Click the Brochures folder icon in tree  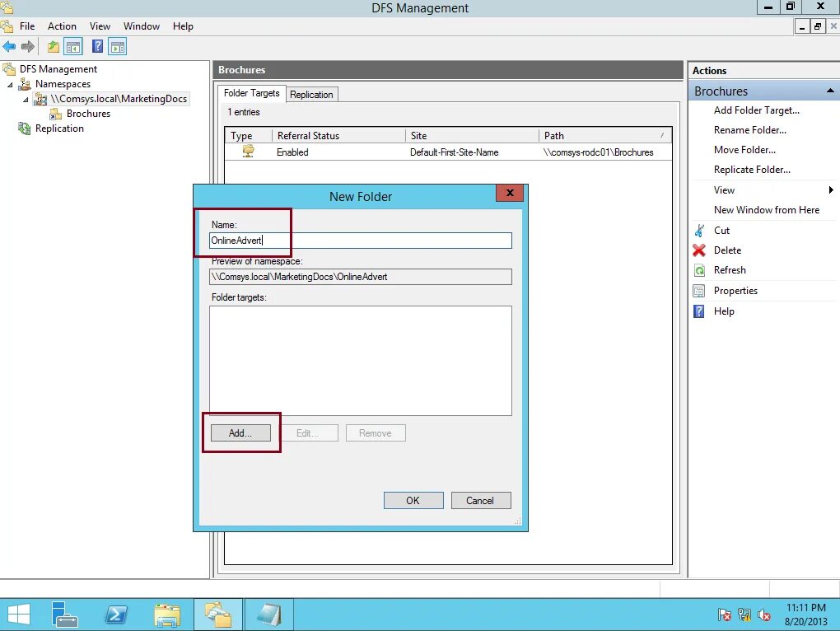pos(56,114)
